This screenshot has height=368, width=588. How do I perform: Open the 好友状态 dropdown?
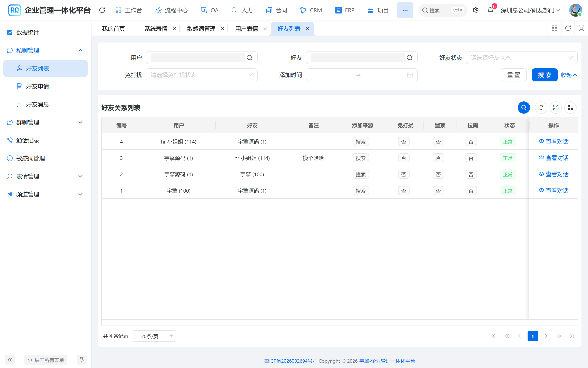(x=522, y=58)
